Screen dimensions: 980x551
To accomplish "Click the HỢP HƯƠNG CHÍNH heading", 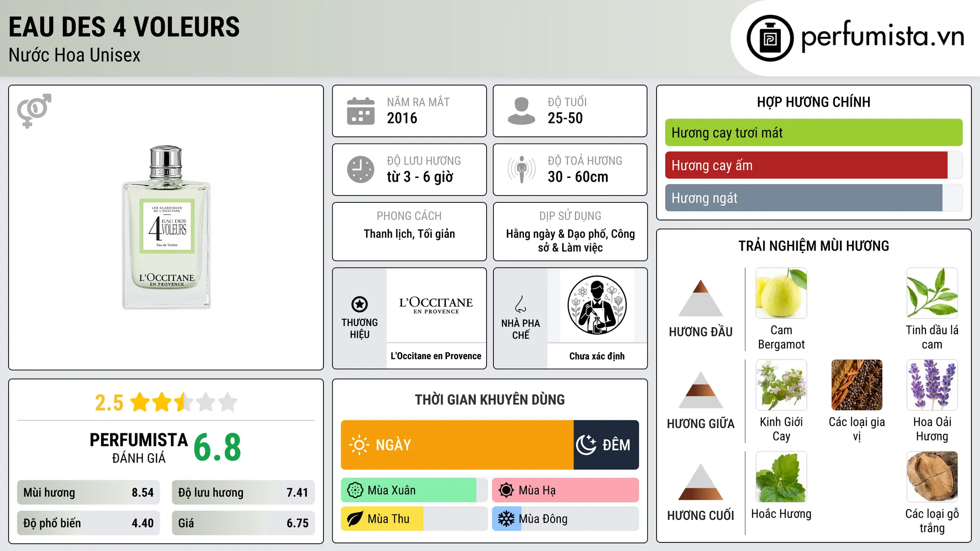I will pyautogui.click(x=813, y=102).
